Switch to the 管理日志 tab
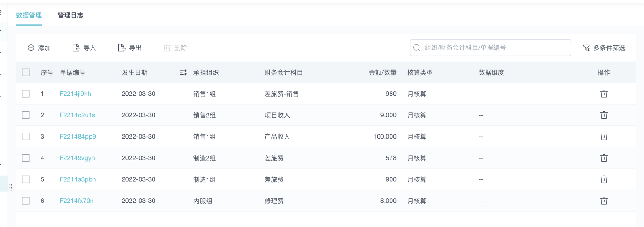The image size is (644, 227). pyautogui.click(x=70, y=15)
